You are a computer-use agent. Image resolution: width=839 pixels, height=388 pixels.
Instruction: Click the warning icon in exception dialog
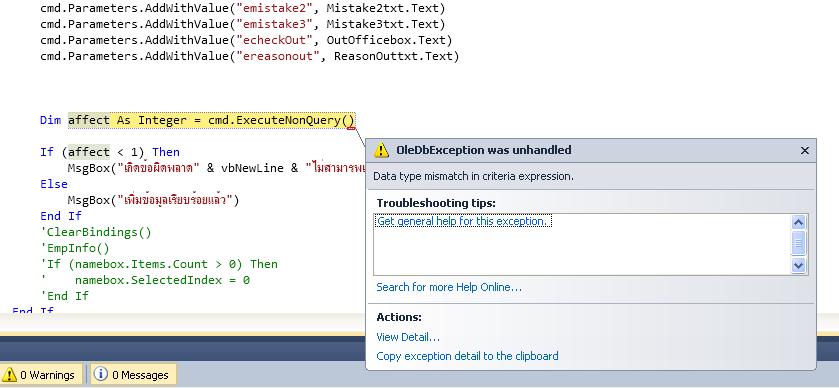click(381, 150)
